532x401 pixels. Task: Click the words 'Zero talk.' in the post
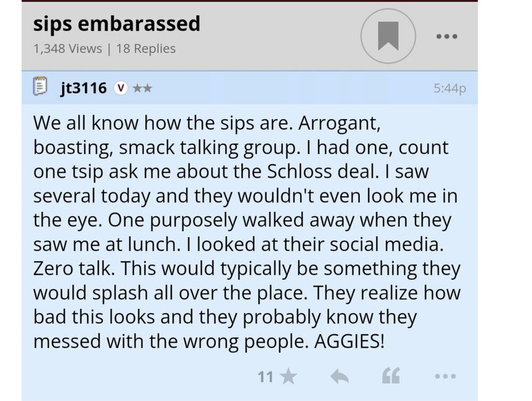pos(73,268)
